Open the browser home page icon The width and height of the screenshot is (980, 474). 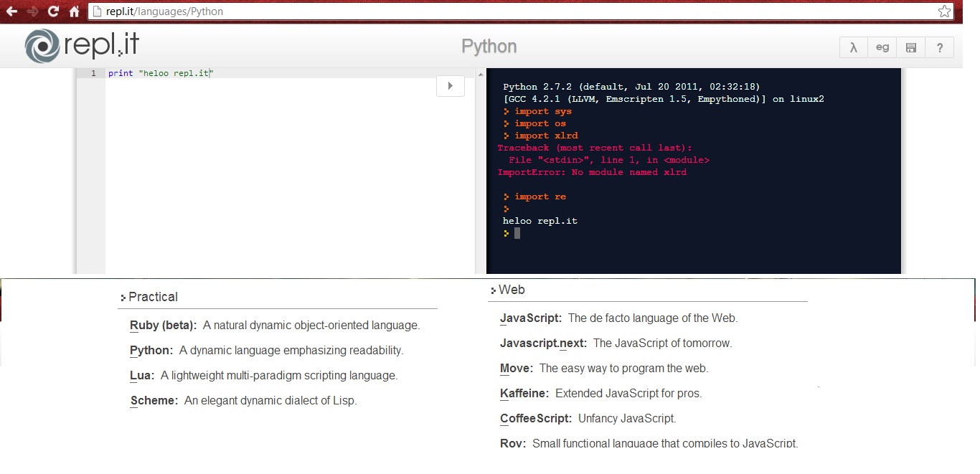coord(74,11)
